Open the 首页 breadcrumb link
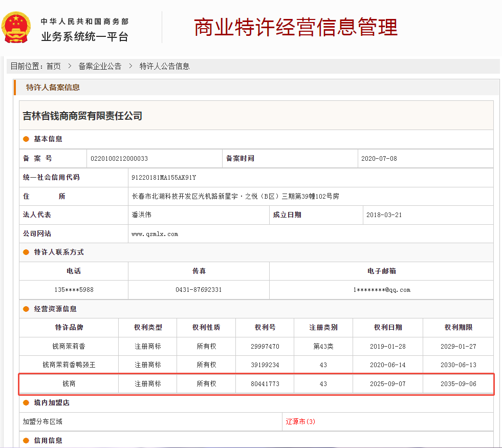 pos(53,66)
